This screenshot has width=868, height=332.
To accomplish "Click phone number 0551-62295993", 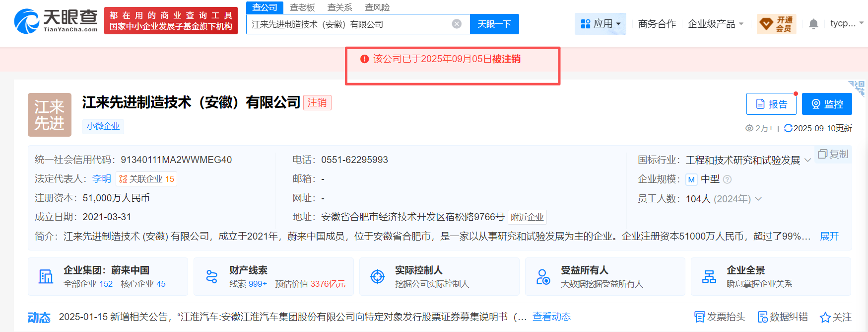I will coord(354,160).
